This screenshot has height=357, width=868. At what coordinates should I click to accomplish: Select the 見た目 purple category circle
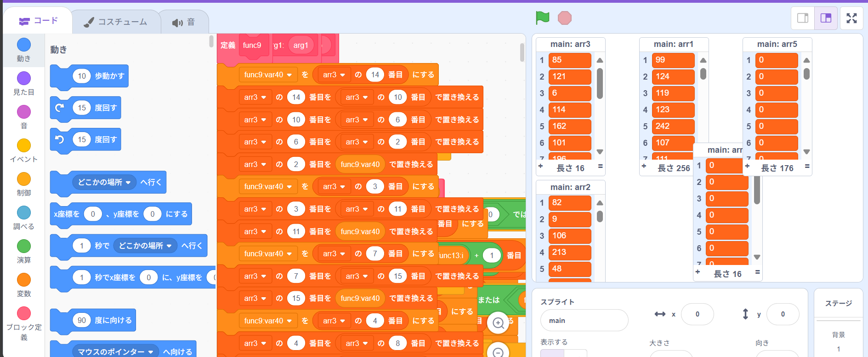point(24,78)
